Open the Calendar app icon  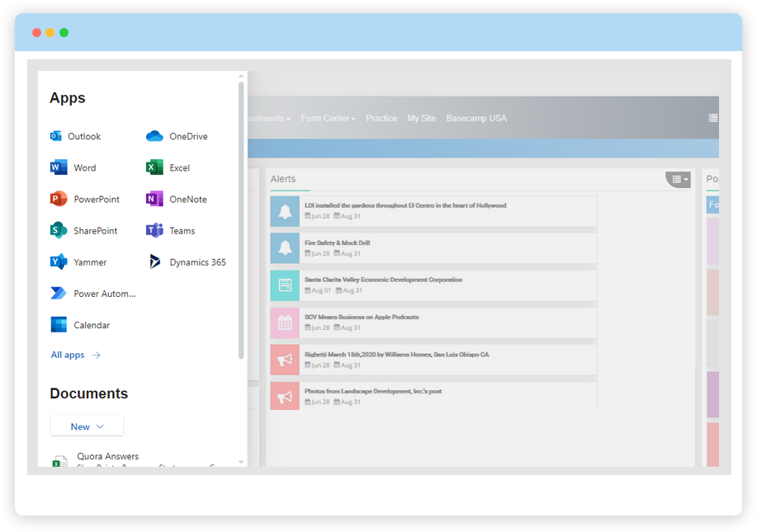(x=59, y=325)
